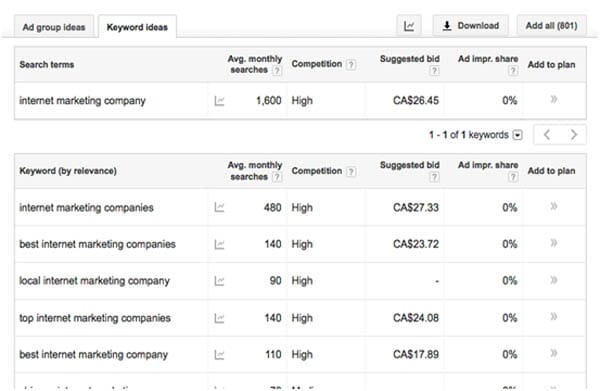This screenshot has height=391, width=600.
Task: Go to next page of keywords
Action: [573, 135]
